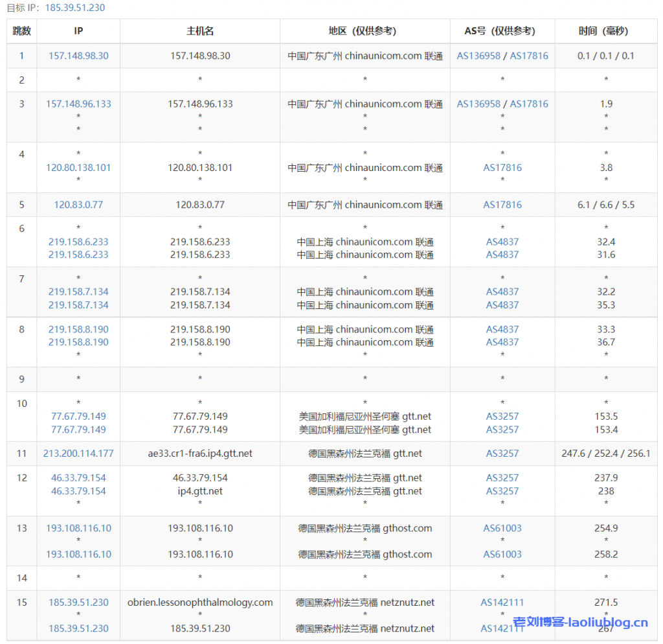Click the AS136958 link in hop 1 row

(478, 56)
